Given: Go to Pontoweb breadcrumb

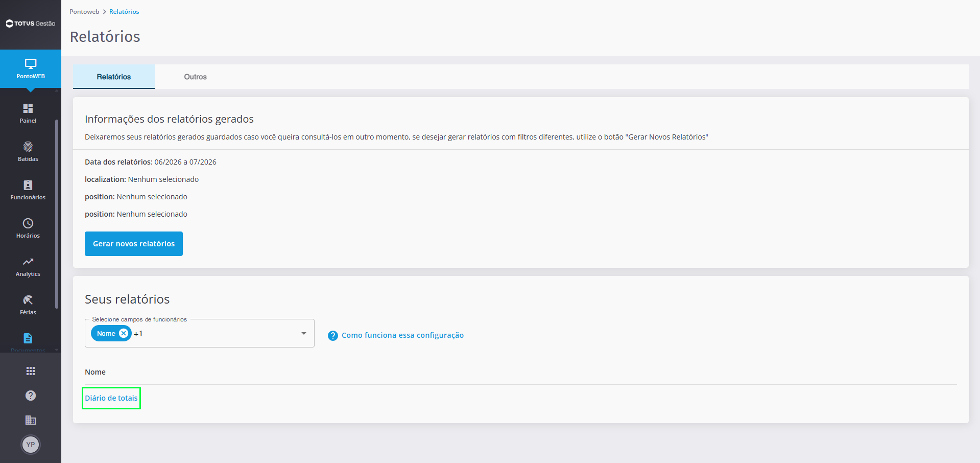Looking at the screenshot, I should click(84, 12).
